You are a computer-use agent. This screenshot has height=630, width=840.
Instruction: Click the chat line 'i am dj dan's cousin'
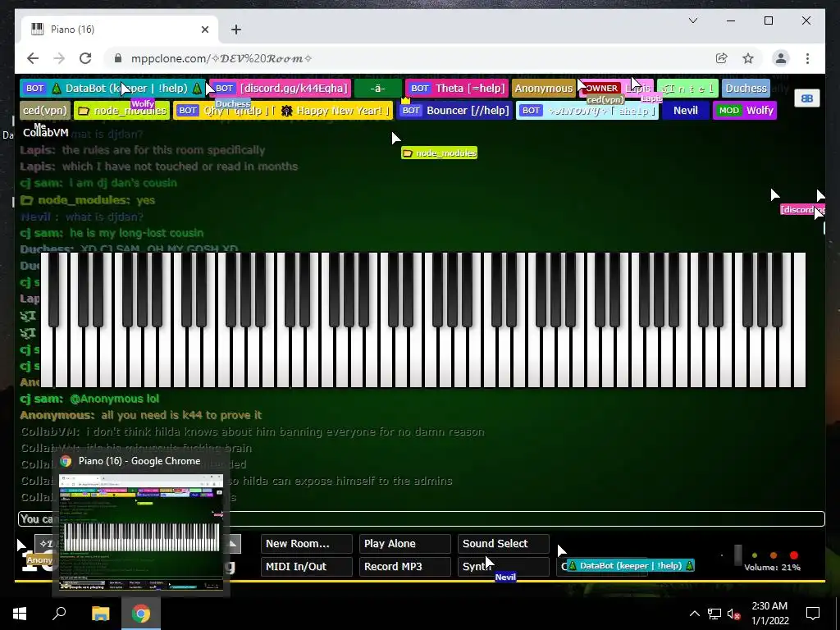click(123, 183)
